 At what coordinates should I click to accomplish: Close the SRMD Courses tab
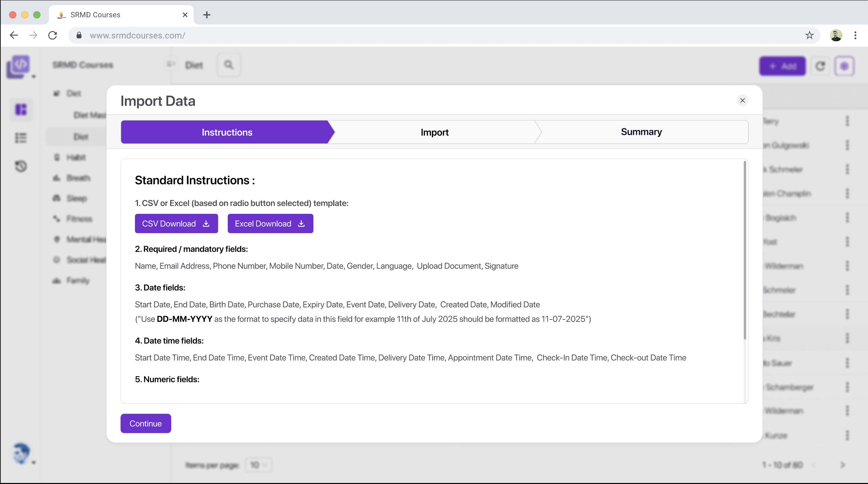click(185, 15)
